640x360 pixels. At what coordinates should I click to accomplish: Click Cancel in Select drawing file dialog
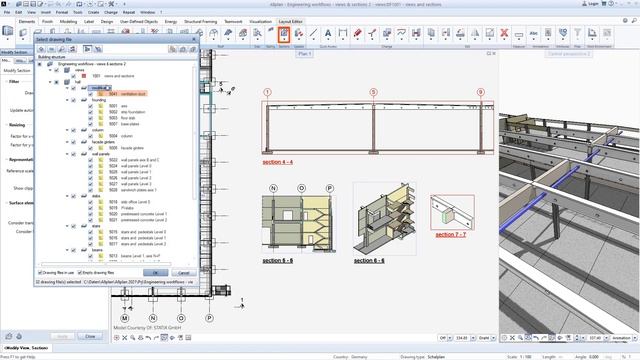coord(184,273)
